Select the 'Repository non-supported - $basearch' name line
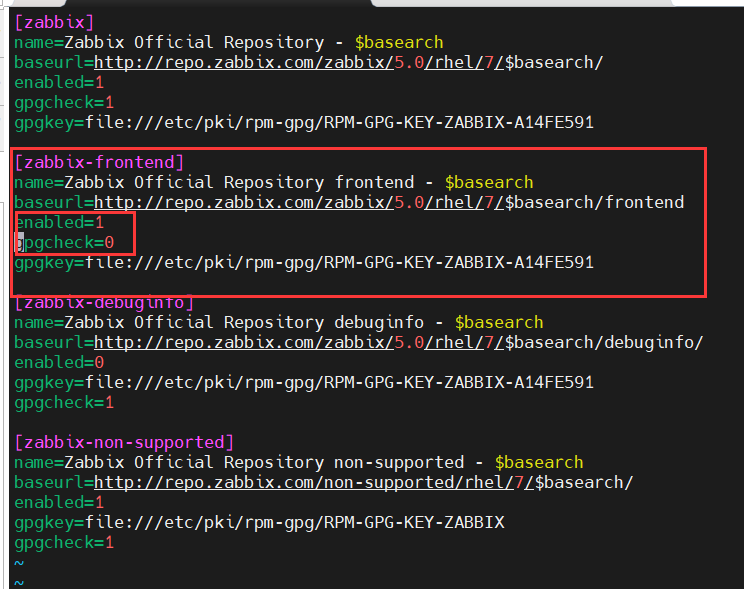Viewport: 744px width, 589px height. [x=298, y=462]
